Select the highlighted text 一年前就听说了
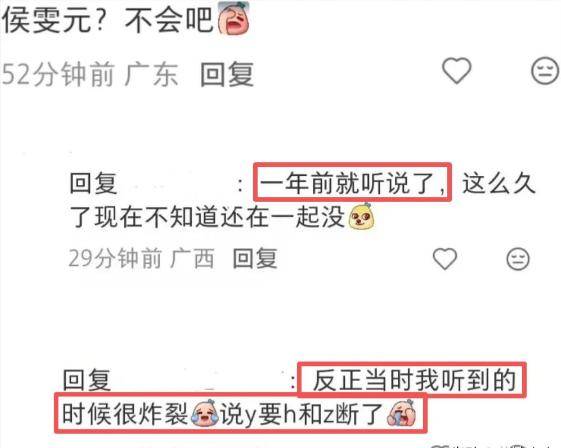Viewport: 561px width, 448px height. pyautogui.click(x=353, y=183)
